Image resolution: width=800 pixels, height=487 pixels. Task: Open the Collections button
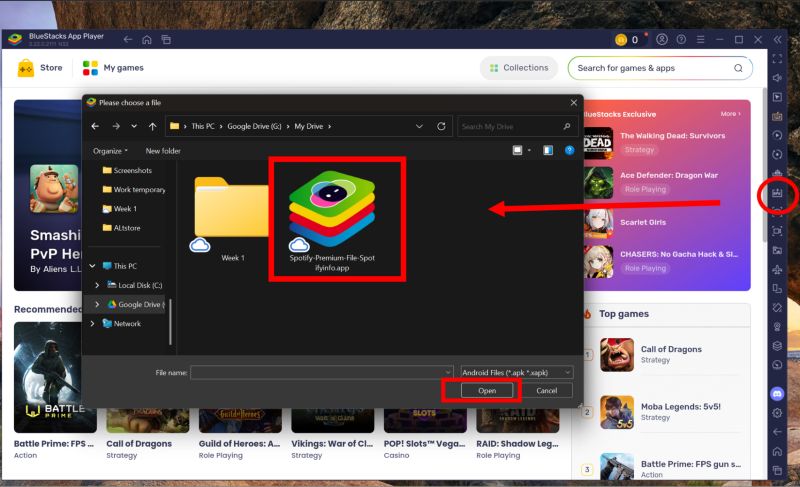(x=519, y=68)
